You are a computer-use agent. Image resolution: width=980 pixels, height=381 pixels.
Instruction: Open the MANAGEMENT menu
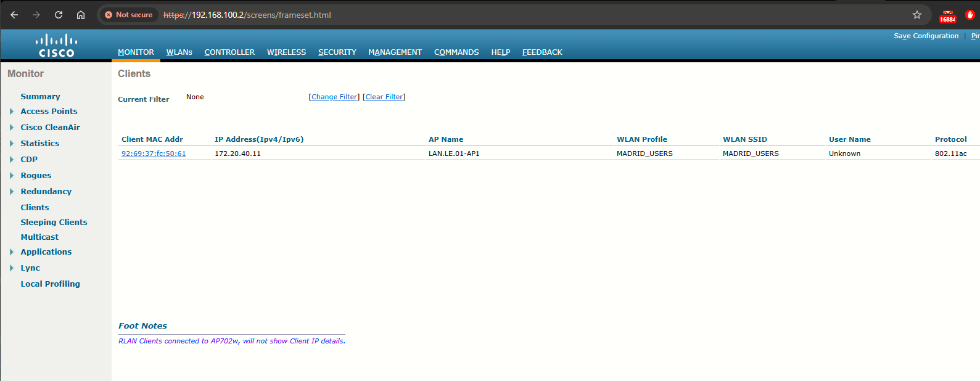pyautogui.click(x=395, y=52)
